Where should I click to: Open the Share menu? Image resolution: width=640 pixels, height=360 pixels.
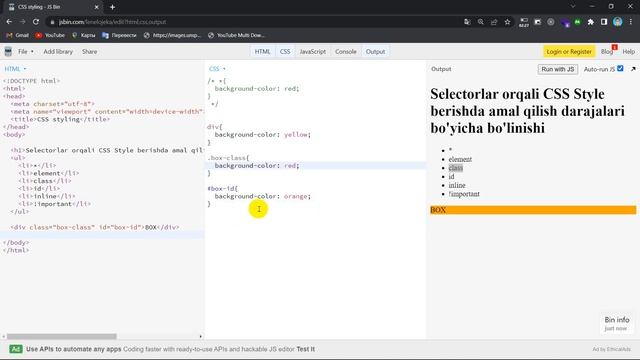click(89, 51)
